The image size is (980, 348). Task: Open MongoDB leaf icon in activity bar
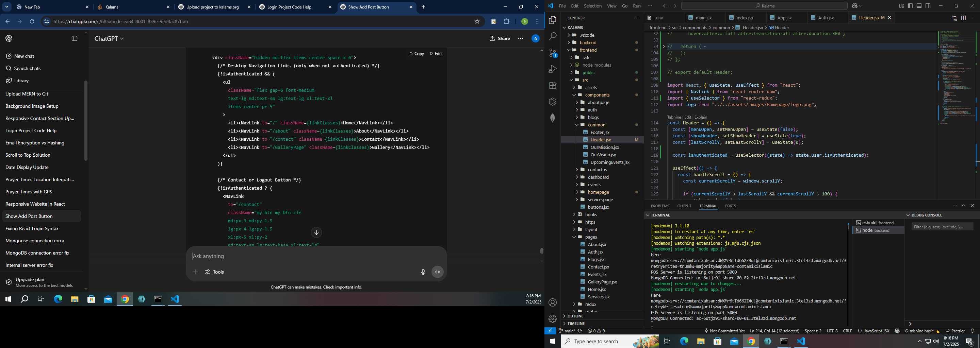tap(553, 118)
